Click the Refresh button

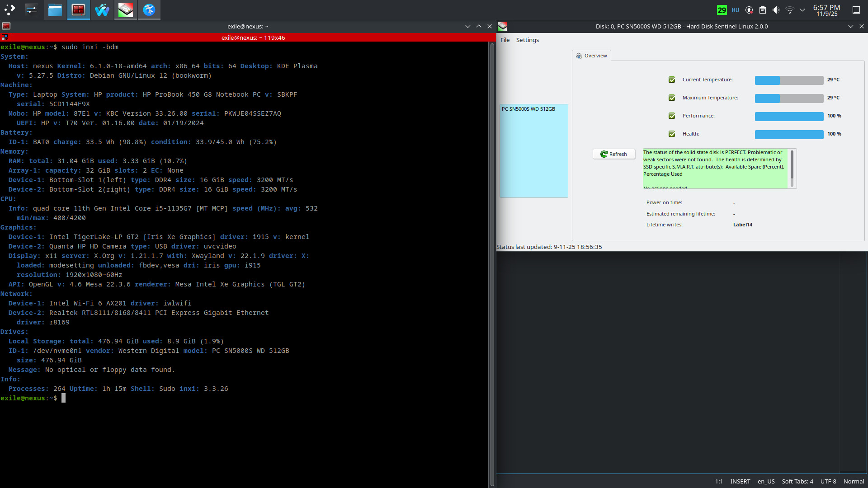(613, 154)
